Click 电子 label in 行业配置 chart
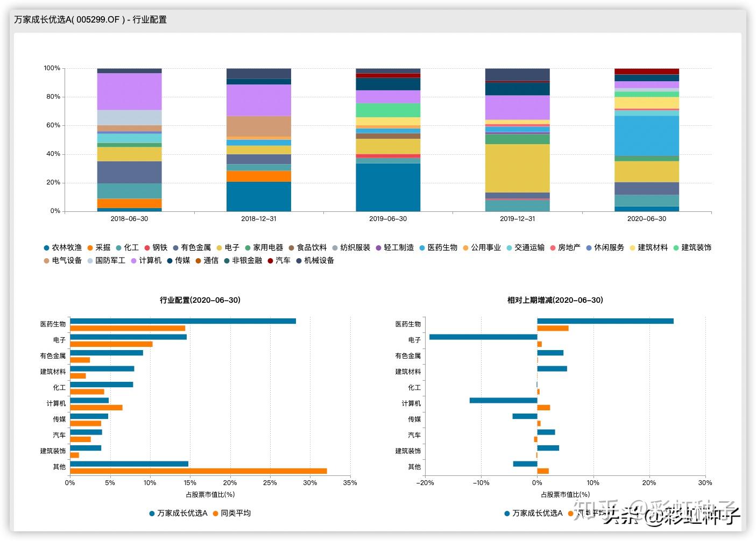756x541 pixels. click(59, 340)
